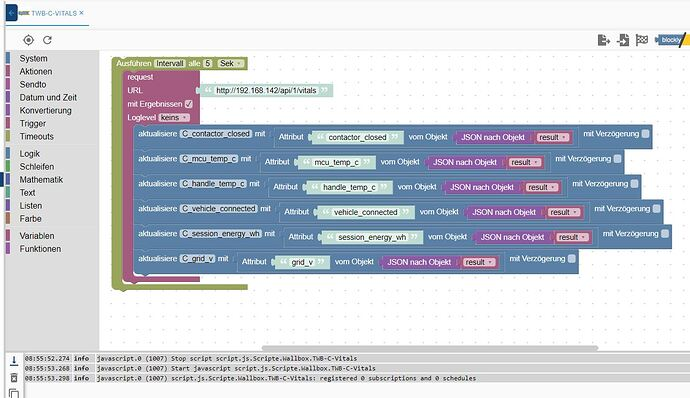Click the scroll-to-bottom log icon
This screenshot has width=690, height=398.
pos(14,361)
